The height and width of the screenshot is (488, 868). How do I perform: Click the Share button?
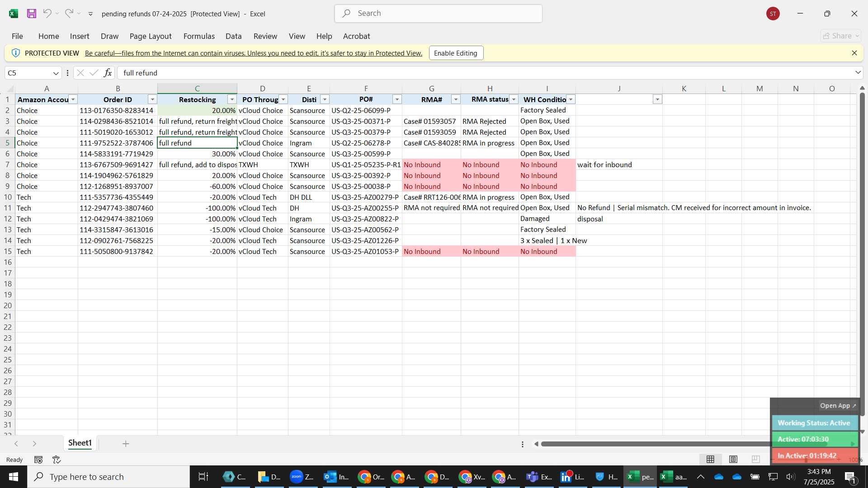[x=840, y=36]
